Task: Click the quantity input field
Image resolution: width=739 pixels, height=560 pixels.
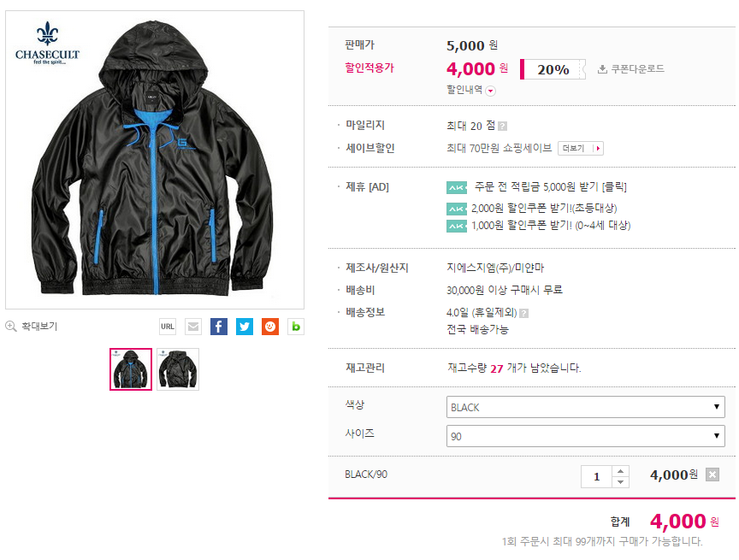Action: (597, 476)
